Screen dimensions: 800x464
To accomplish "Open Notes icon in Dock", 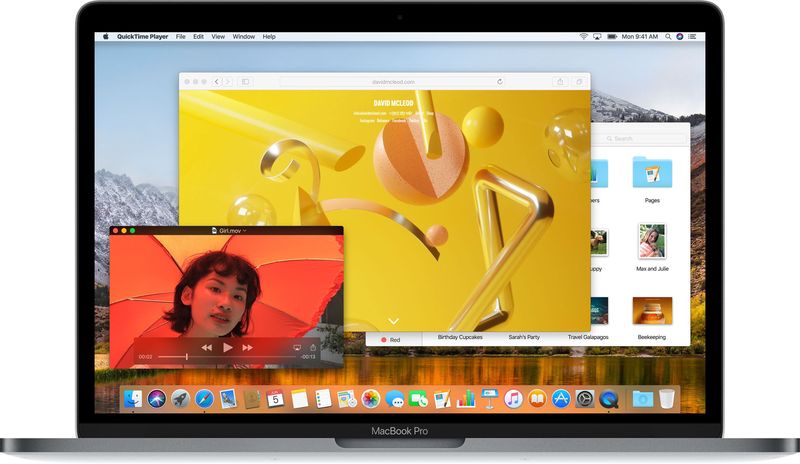I will [299, 399].
